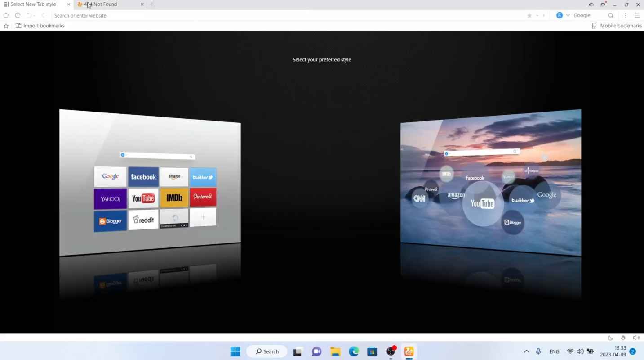The height and width of the screenshot is (360, 644).
Task: Bookmark page with address bar star
Action: click(x=529, y=15)
